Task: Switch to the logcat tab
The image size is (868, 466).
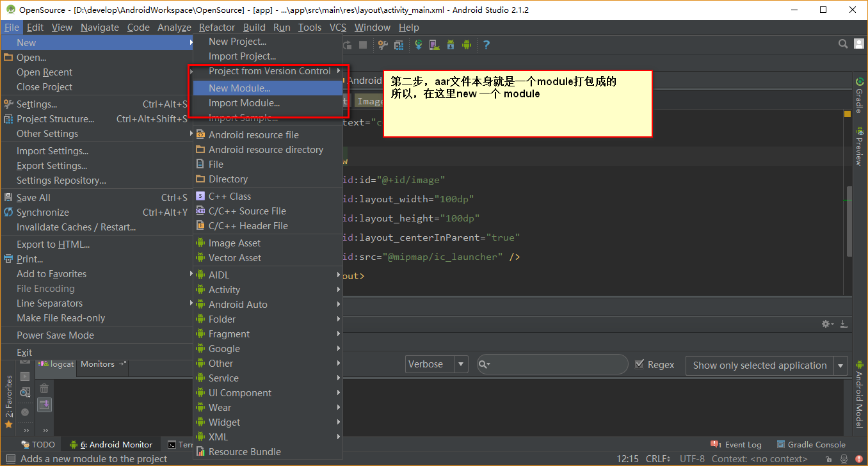Action: click(56, 364)
